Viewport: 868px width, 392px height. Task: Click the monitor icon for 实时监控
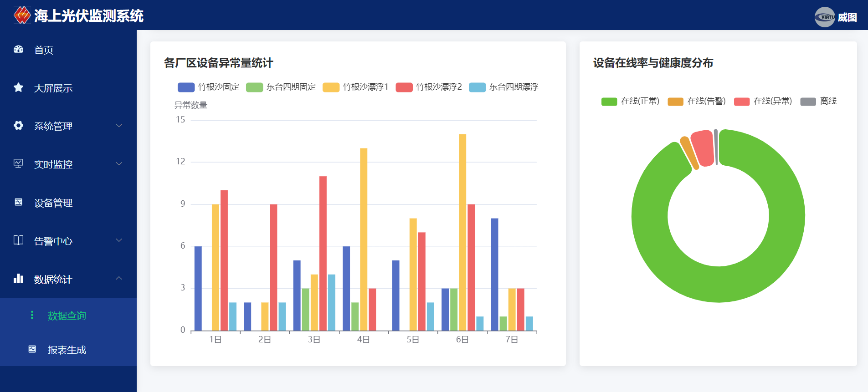coord(18,163)
